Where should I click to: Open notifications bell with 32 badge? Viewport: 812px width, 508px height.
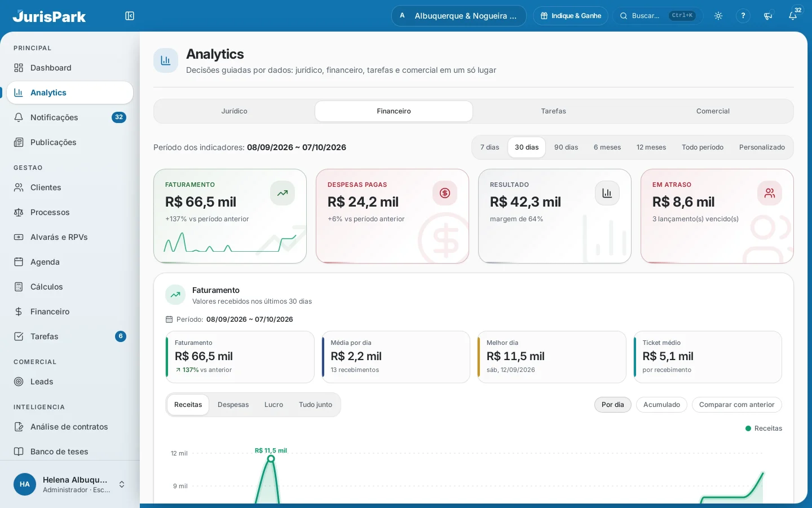coord(793,16)
